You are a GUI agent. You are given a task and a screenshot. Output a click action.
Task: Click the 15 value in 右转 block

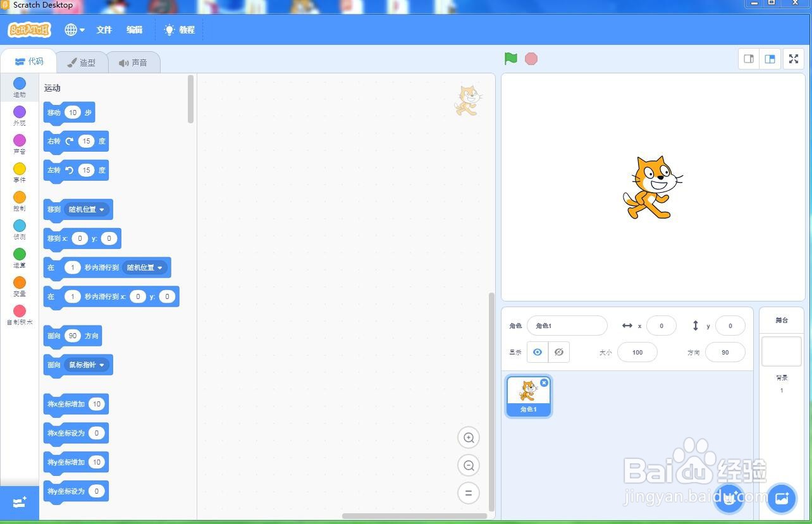tap(86, 141)
